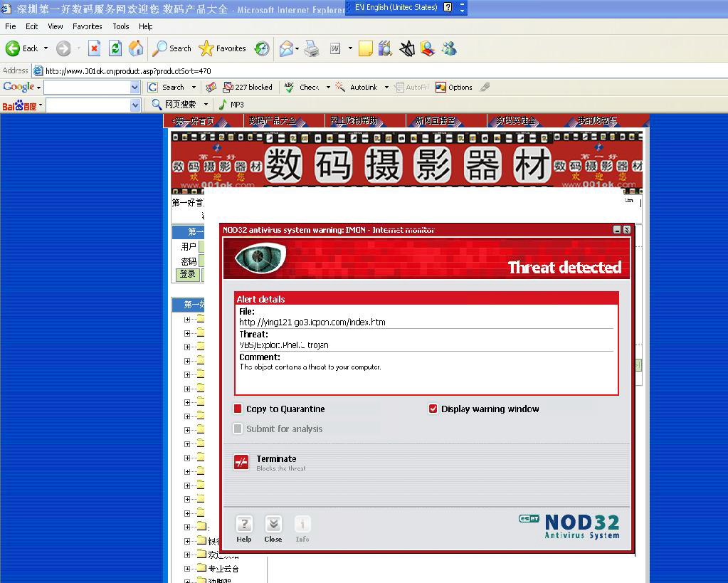This screenshot has width=728, height=583.
Task: Open History clock icon
Action: click(262, 48)
